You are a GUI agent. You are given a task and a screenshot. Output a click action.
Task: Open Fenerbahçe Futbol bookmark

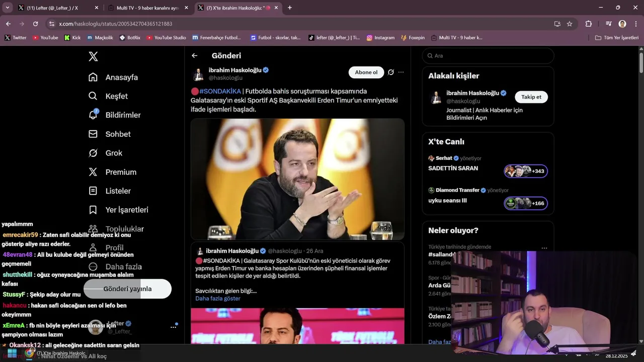(217, 38)
